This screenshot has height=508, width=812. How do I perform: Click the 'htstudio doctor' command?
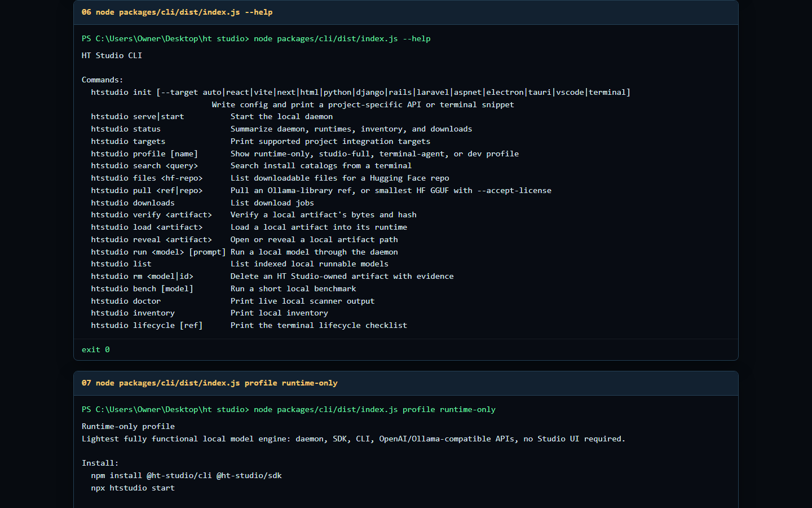pyautogui.click(x=126, y=301)
